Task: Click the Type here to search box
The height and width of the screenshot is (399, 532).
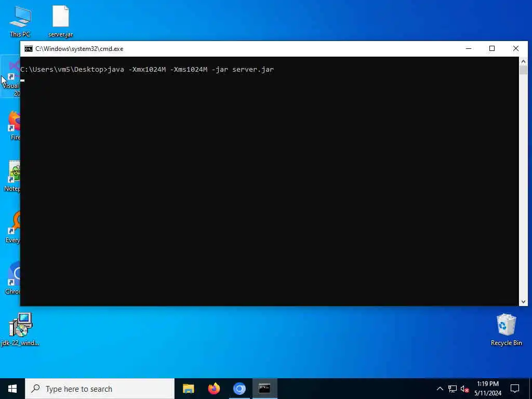Action: pos(100,389)
